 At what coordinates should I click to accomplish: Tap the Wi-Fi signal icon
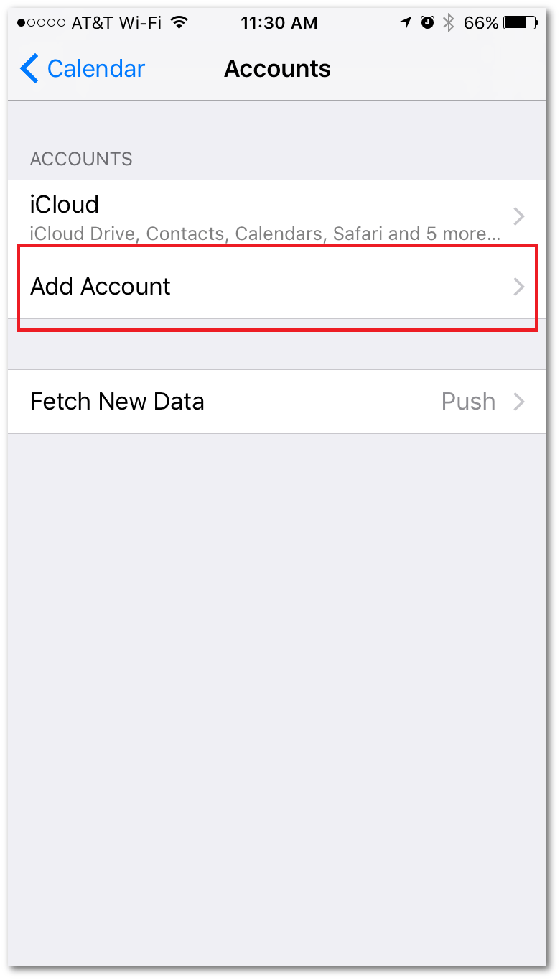pyautogui.click(x=179, y=23)
